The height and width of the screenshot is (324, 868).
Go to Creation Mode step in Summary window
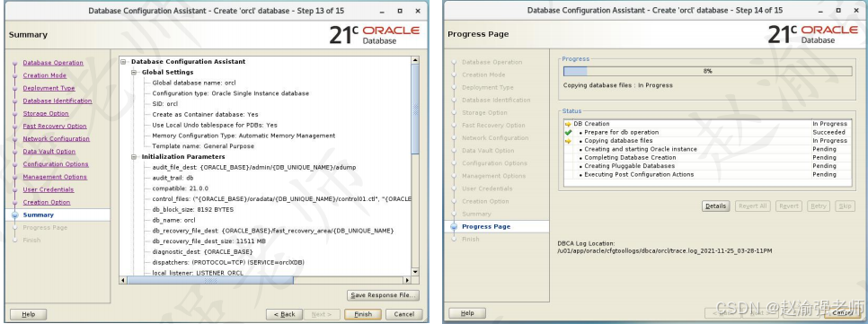coord(44,75)
